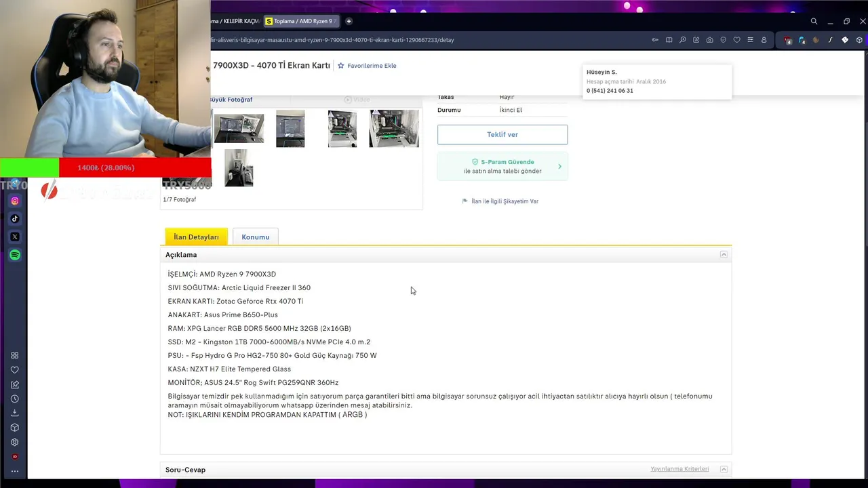Open X (Twitter) sidebar panel
Image resolution: width=868 pixels, height=488 pixels.
(x=15, y=237)
